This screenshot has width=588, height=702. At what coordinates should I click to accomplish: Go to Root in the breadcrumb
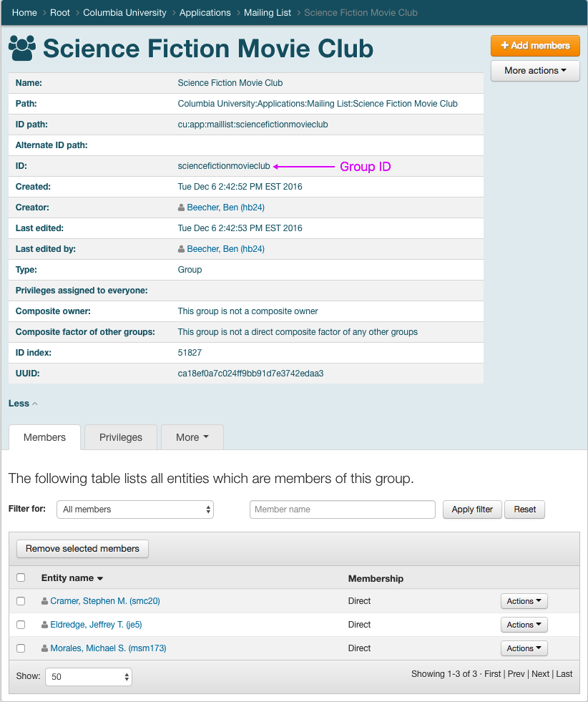tap(60, 13)
